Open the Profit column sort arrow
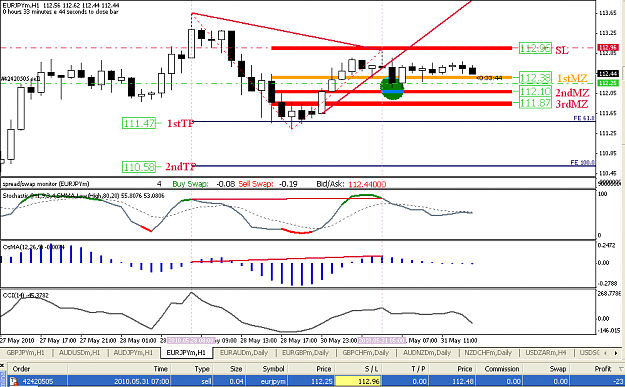 point(621,369)
